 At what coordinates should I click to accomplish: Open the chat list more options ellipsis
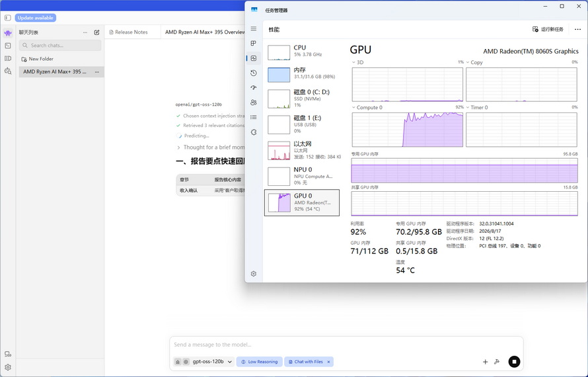85,32
